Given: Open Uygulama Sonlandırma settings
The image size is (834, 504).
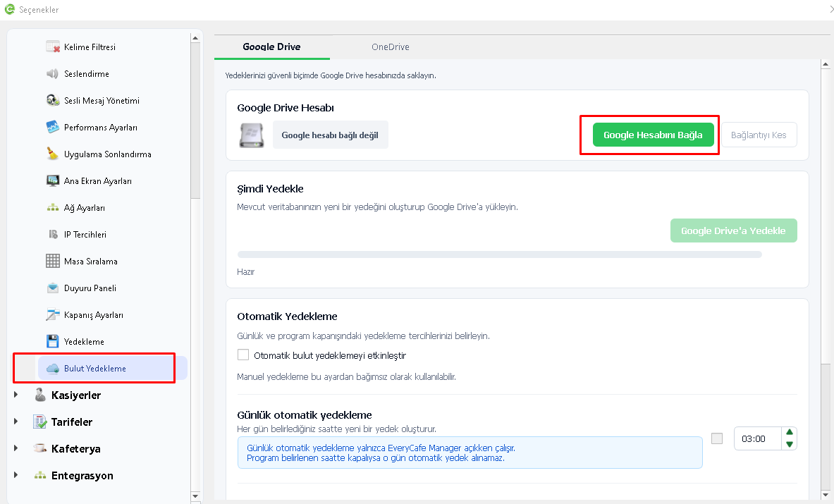Looking at the screenshot, I should (107, 154).
